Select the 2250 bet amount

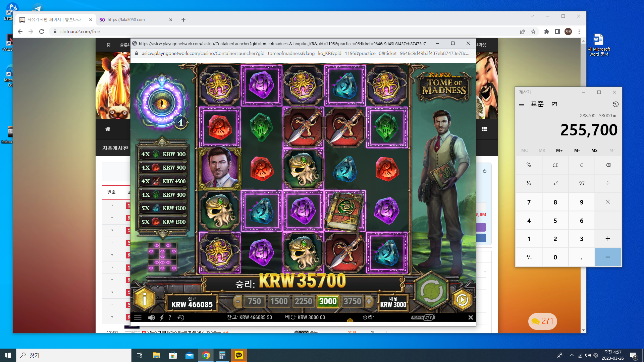304,301
